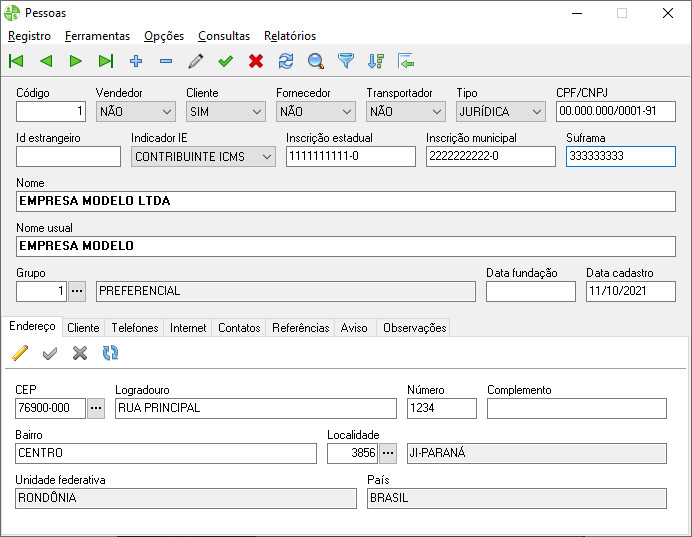Click the ellipsis button next to Grupo
This screenshot has height=537, width=692.
(77, 291)
